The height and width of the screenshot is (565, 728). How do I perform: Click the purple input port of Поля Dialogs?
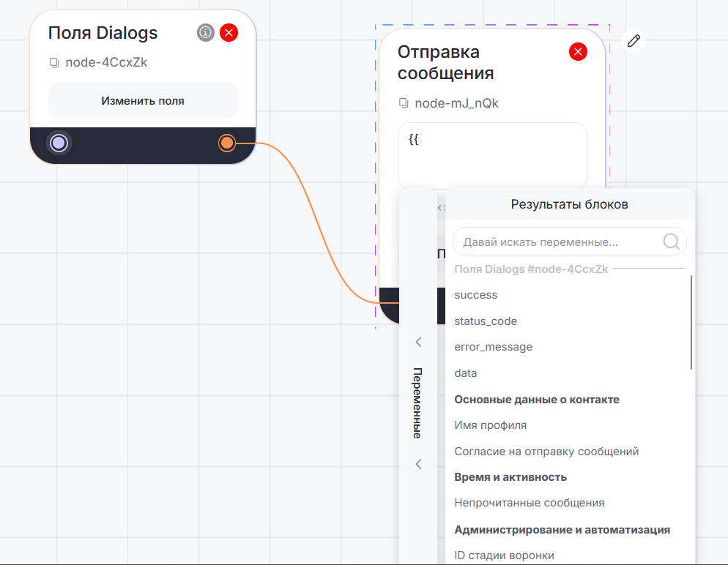pos(59,143)
